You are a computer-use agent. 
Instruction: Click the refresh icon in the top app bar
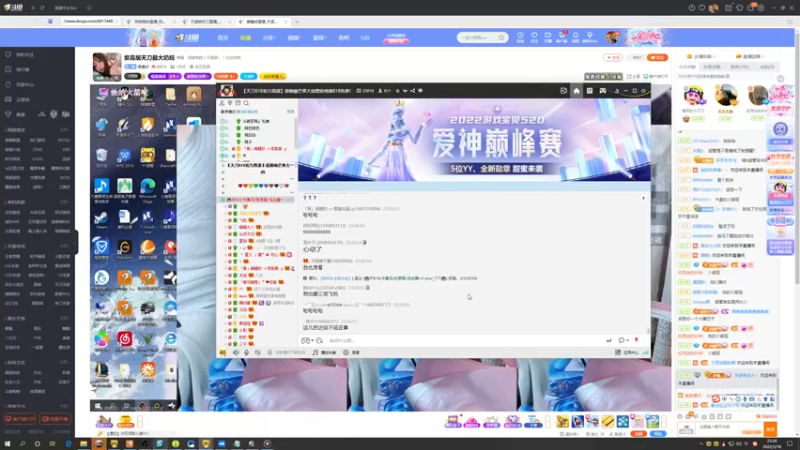[42, 8]
